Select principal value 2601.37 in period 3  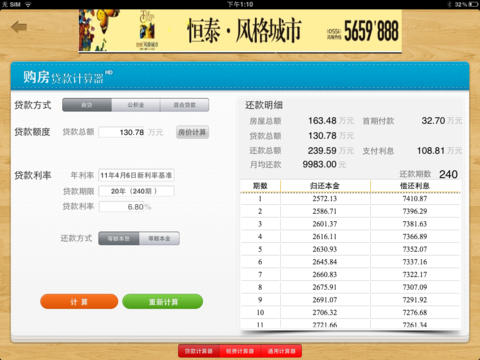[325, 224]
